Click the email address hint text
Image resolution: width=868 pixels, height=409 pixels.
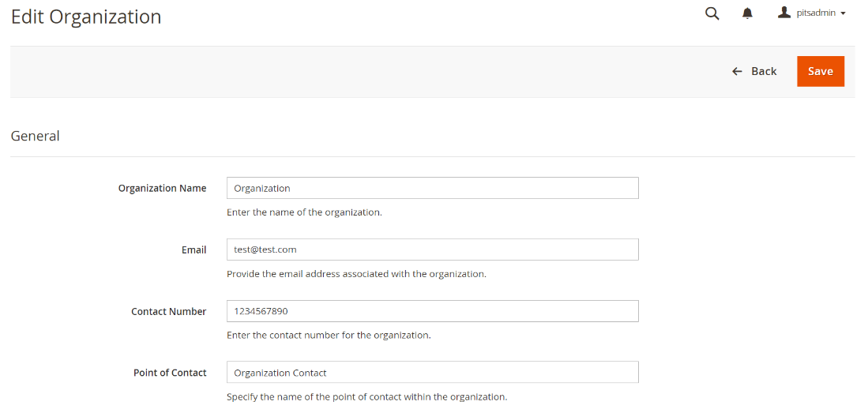pos(356,274)
